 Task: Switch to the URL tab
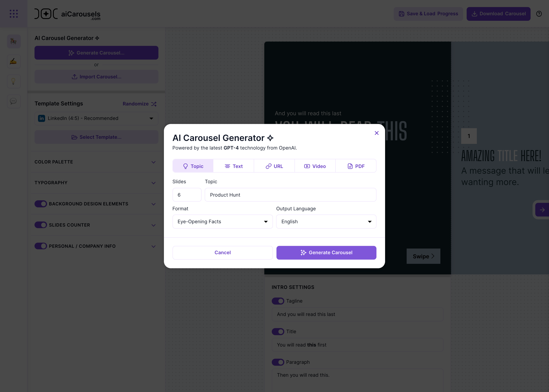tap(274, 166)
